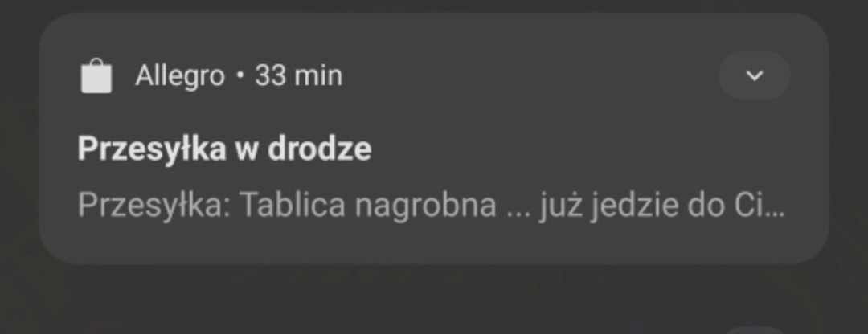
Task: Open the Allegro notification card body
Action: tap(434, 139)
